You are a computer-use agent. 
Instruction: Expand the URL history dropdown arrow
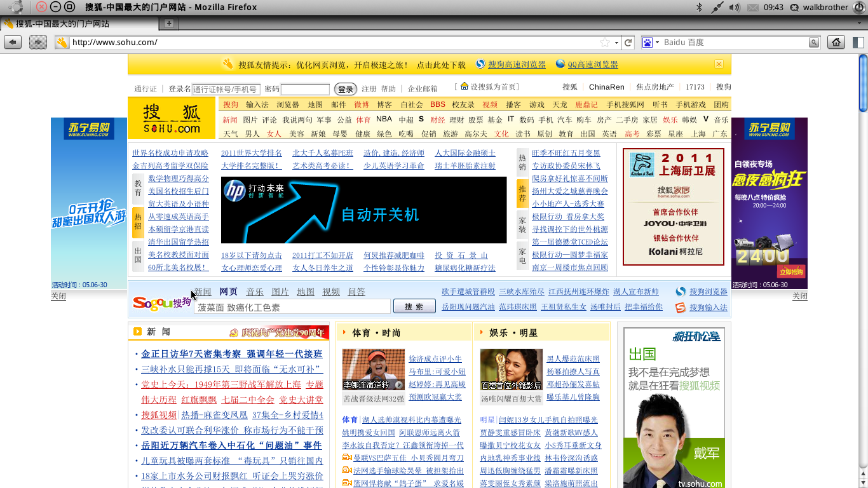click(616, 43)
